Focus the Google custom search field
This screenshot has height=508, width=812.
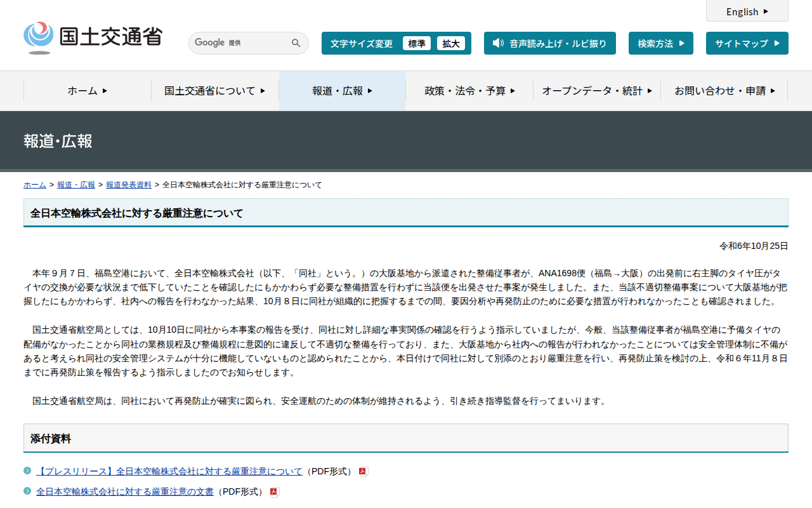pyautogui.click(x=240, y=43)
